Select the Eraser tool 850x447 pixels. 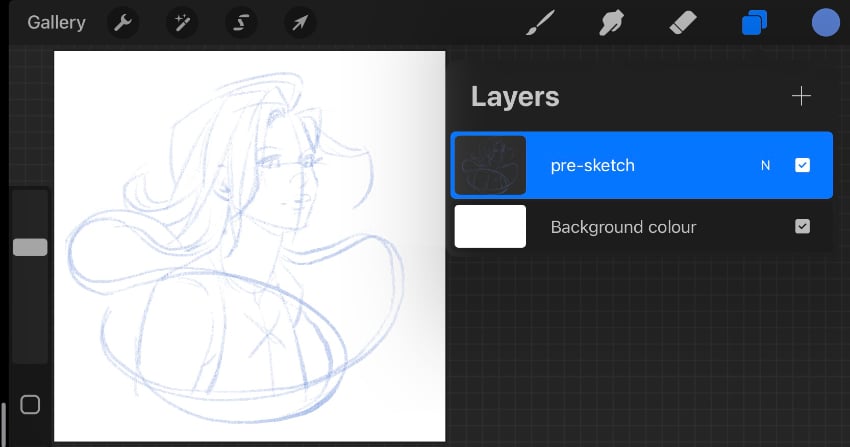tap(683, 23)
